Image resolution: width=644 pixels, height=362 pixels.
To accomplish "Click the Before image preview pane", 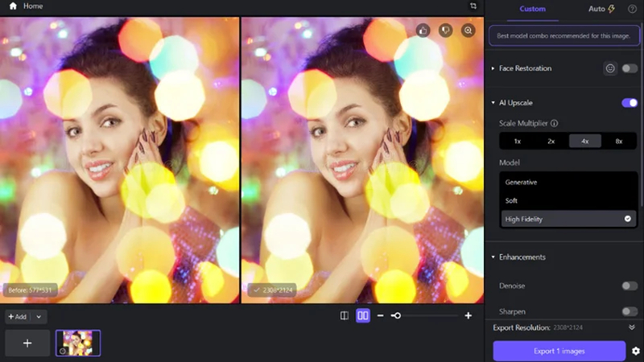I will click(x=119, y=160).
